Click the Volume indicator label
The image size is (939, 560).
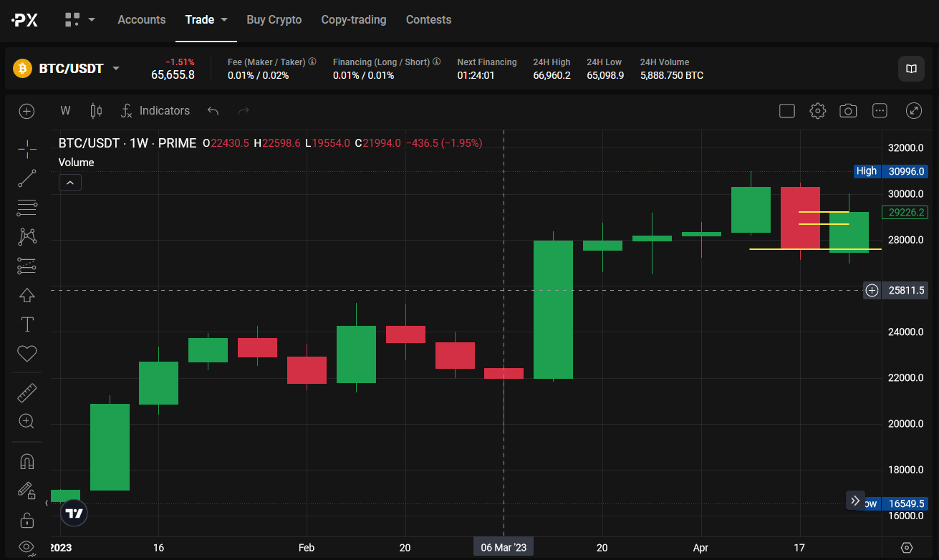(76, 163)
